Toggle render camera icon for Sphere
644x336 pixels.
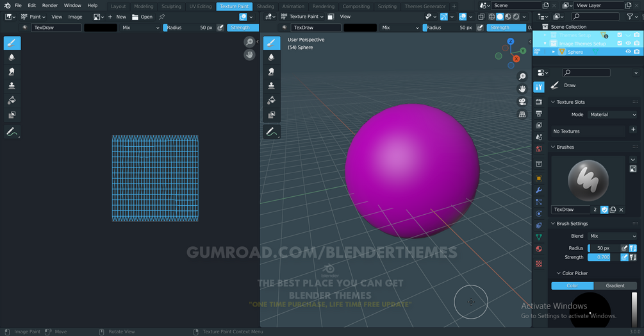point(636,52)
